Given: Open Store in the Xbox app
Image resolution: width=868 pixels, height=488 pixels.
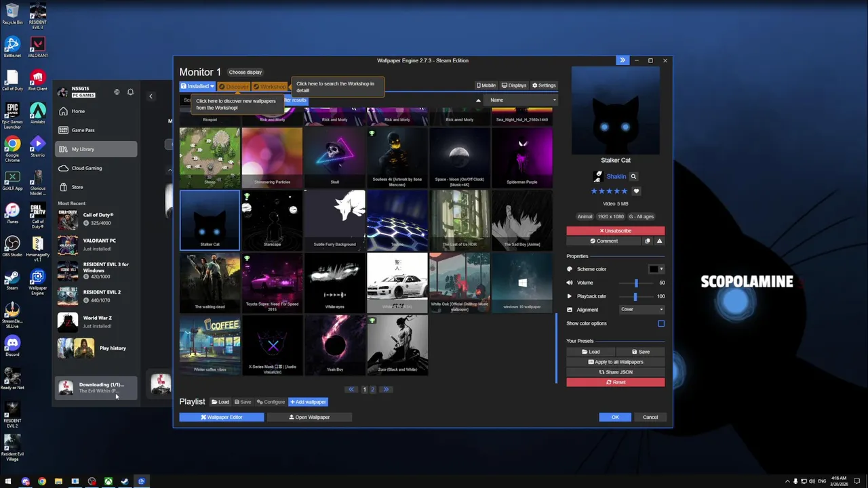Looking at the screenshot, I should point(96,187).
